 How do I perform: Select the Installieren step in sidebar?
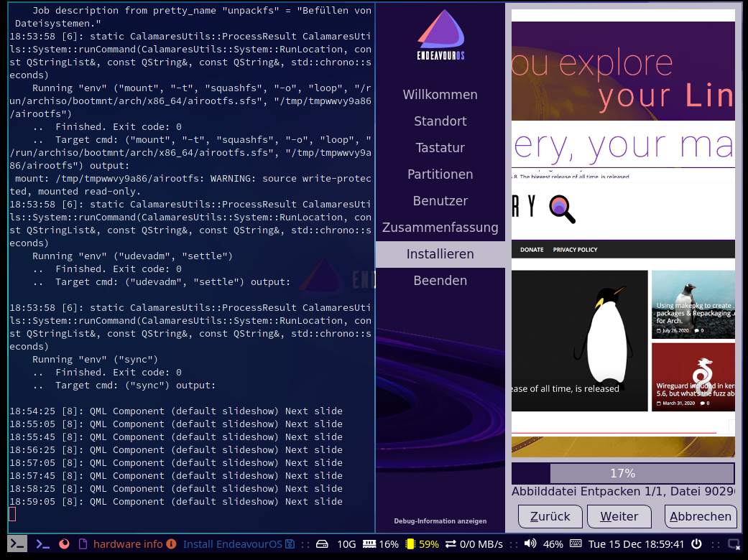pos(440,254)
